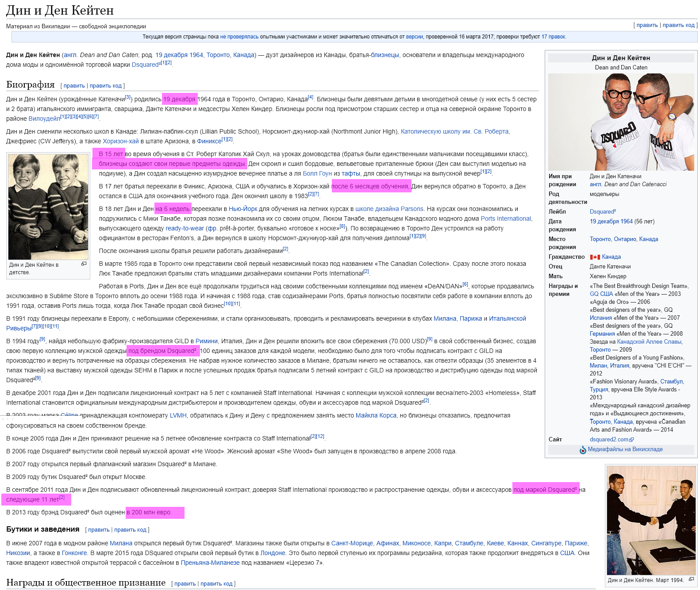Viewport: 700px width, 590px height.
Task: Open 'Торонто, Онтарио, Канада' birthplace link in infobox
Action: 624,239
